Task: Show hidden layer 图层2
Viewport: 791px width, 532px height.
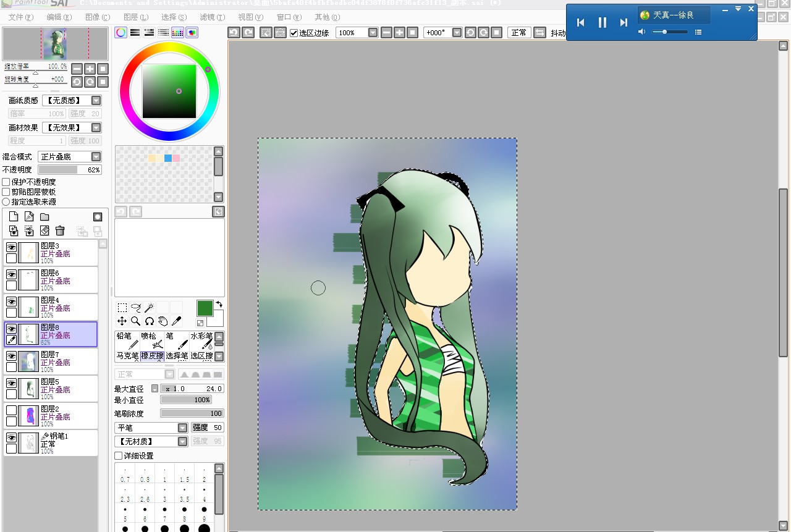Action: 11,410
